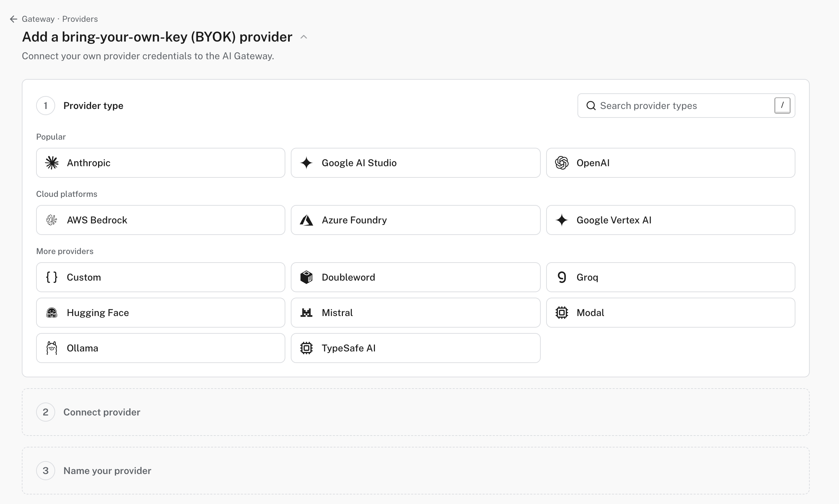Go to the Providers breadcrumb
839x504 pixels.
[80, 19]
